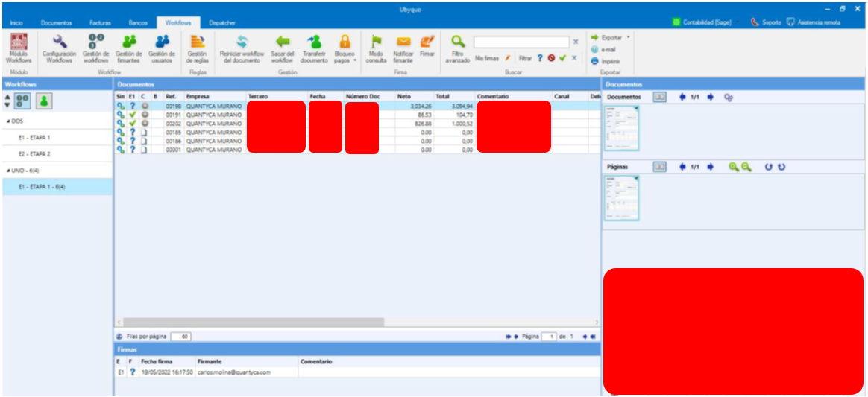Toggle Modo consulta flag
868x397 pixels.
click(377, 48)
